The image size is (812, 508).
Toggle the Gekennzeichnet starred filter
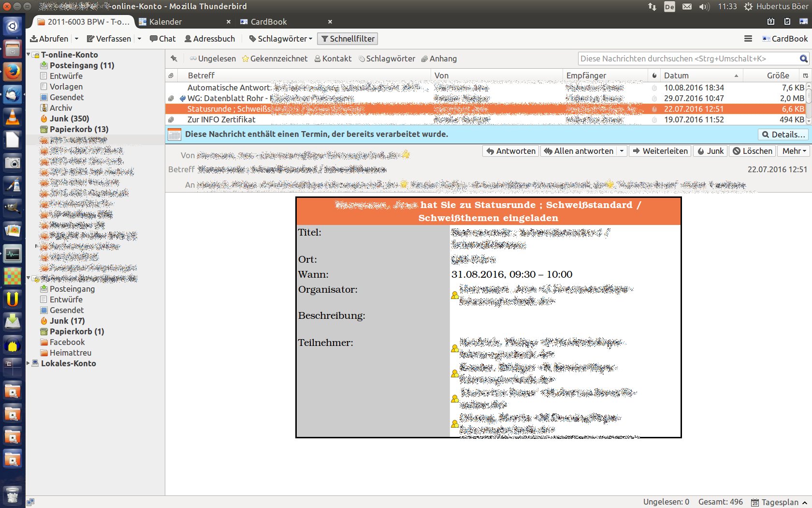275,59
